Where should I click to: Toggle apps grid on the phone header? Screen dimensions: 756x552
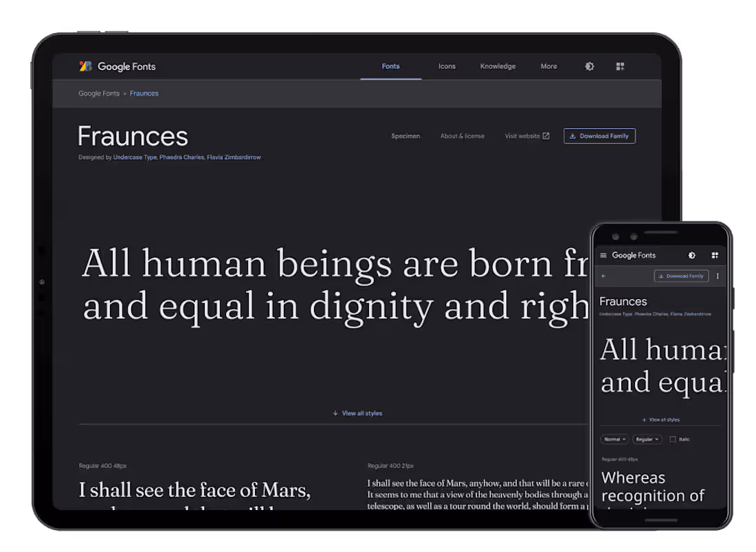point(715,255)
